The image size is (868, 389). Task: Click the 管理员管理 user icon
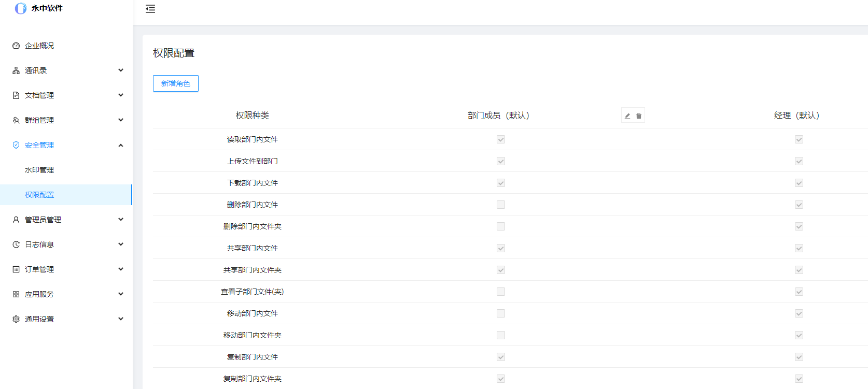tap(16, 220)
